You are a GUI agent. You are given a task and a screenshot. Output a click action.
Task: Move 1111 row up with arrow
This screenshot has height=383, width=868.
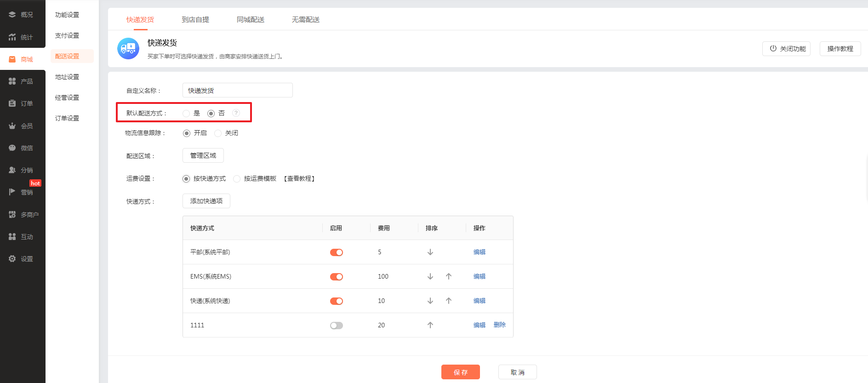(430, 325)
